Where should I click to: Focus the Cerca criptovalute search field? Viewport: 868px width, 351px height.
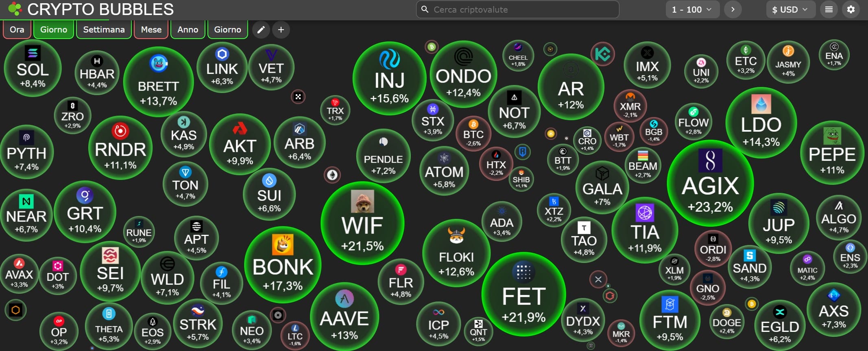(517, 9)
